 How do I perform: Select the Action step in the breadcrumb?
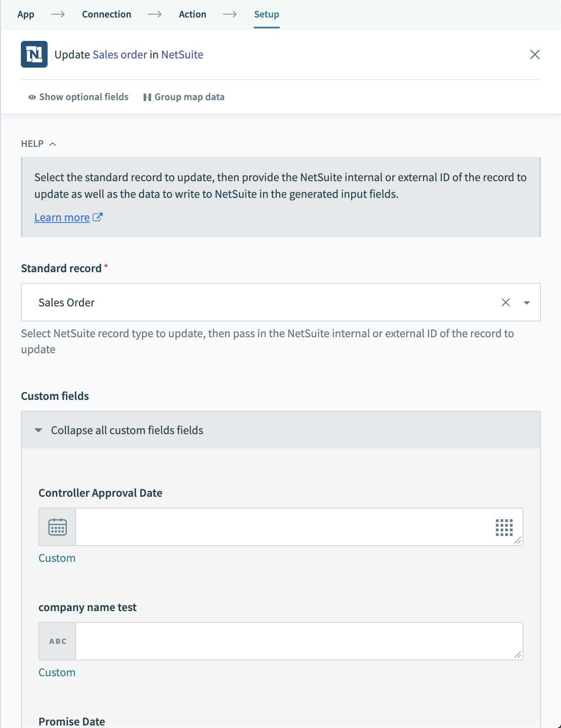(192, 14)
